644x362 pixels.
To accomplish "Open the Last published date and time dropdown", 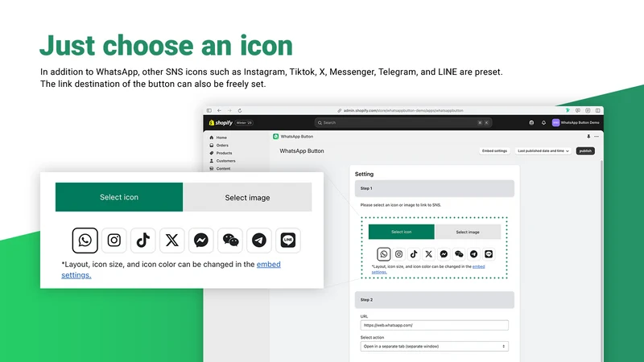I will point(543,151).
